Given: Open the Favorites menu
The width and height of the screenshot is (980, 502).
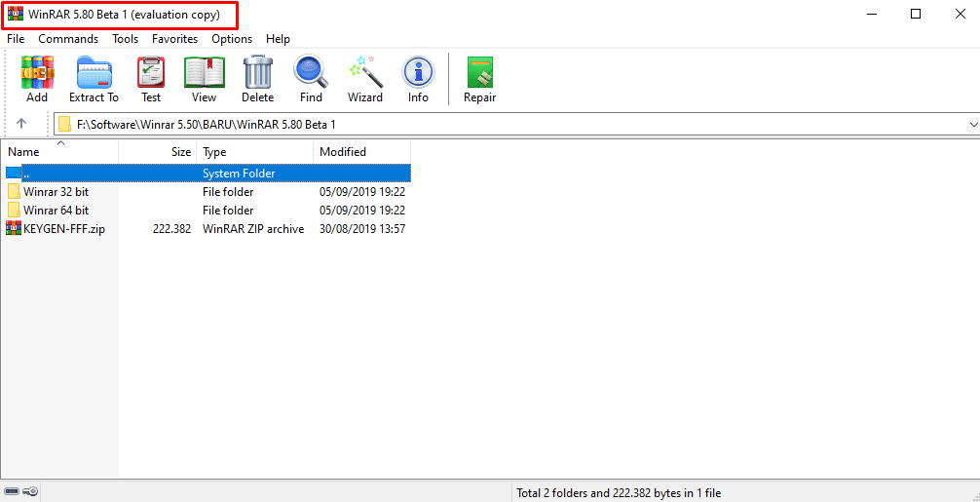Looking at the screenshot, I should [x=175, y=39].
